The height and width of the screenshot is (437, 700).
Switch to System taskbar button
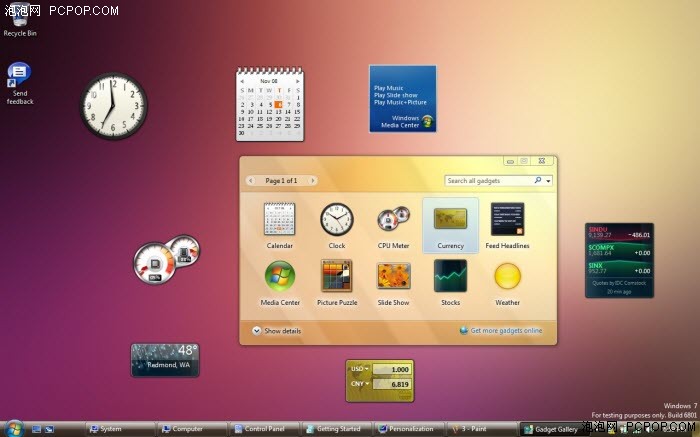pos(120,429)
